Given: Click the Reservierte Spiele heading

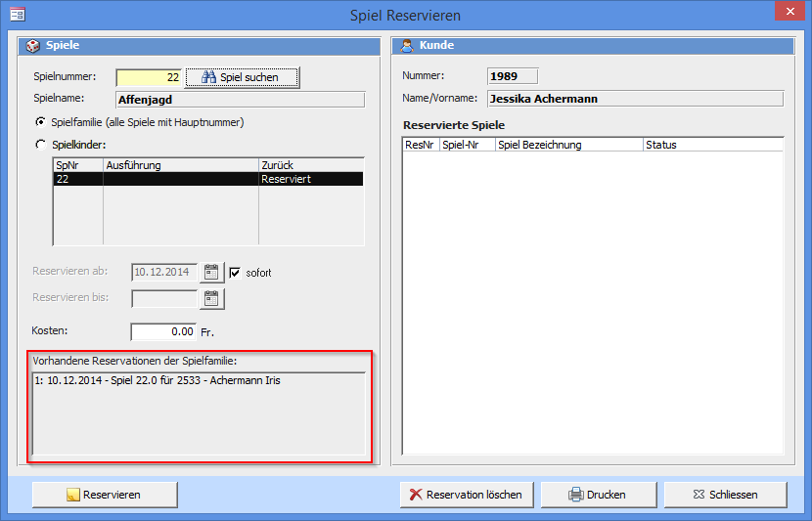Looking at the screenshot, I should [454, 125].
